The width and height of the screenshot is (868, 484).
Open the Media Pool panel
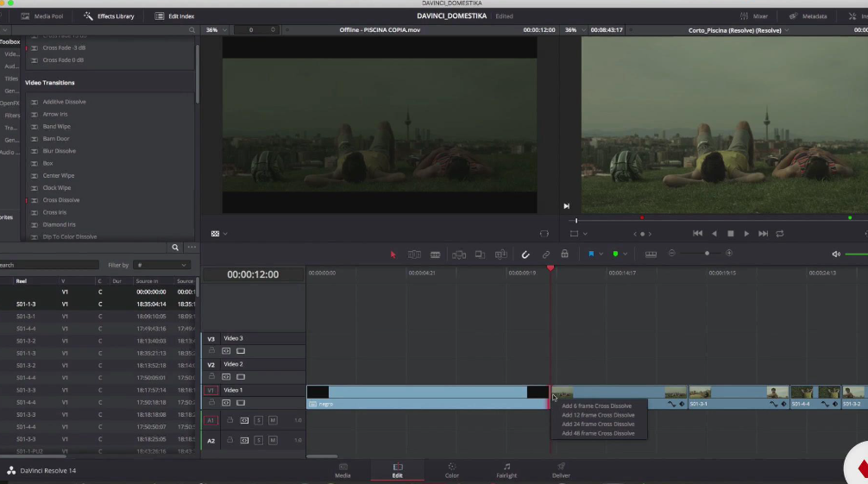[41, 16]
